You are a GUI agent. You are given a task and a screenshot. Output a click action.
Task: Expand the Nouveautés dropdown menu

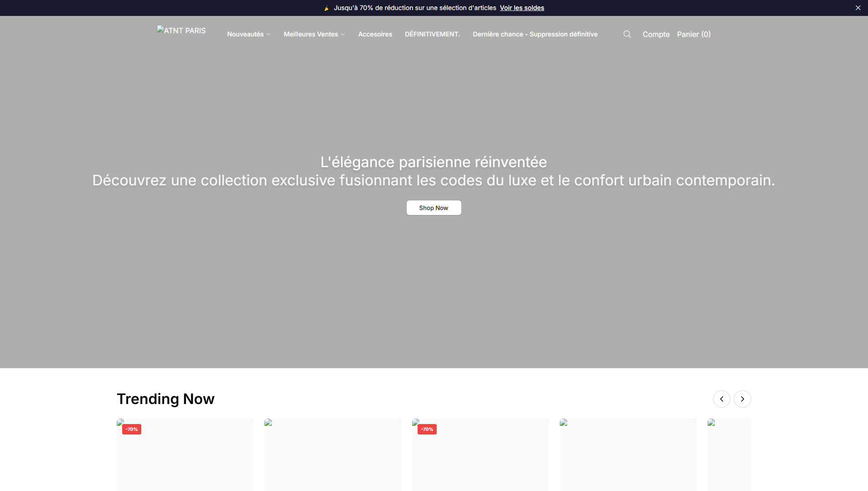pos(249,34)
